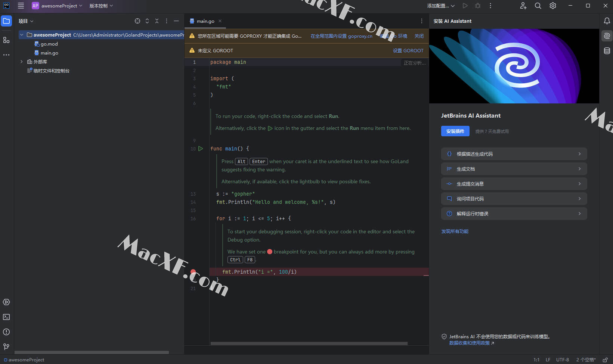
Task: Toggle the Project tool window
Action: click(6, 21)
